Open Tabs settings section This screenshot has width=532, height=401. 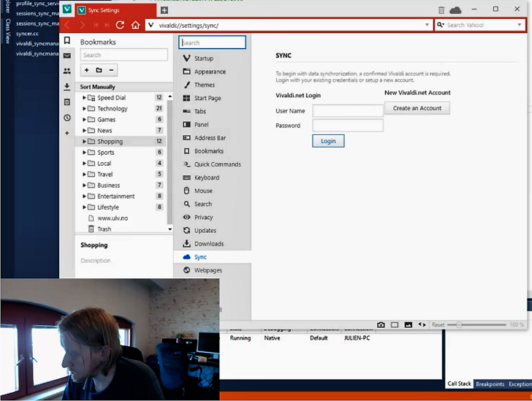(212, 111)
